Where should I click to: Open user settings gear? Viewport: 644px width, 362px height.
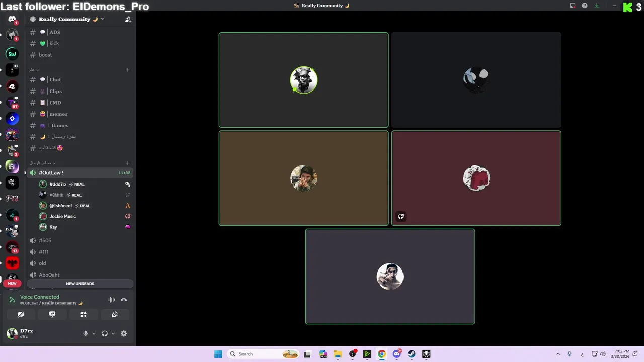[124, 333]
